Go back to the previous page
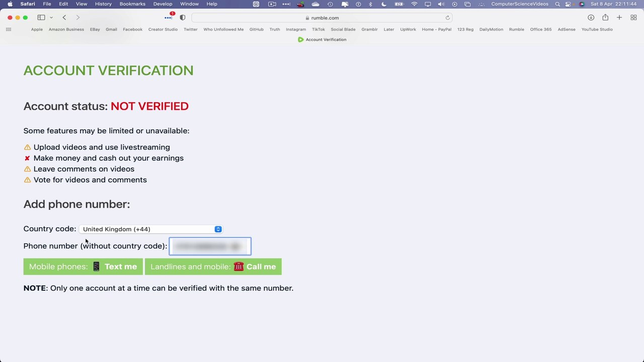644x362 pixels. point(64,18)
